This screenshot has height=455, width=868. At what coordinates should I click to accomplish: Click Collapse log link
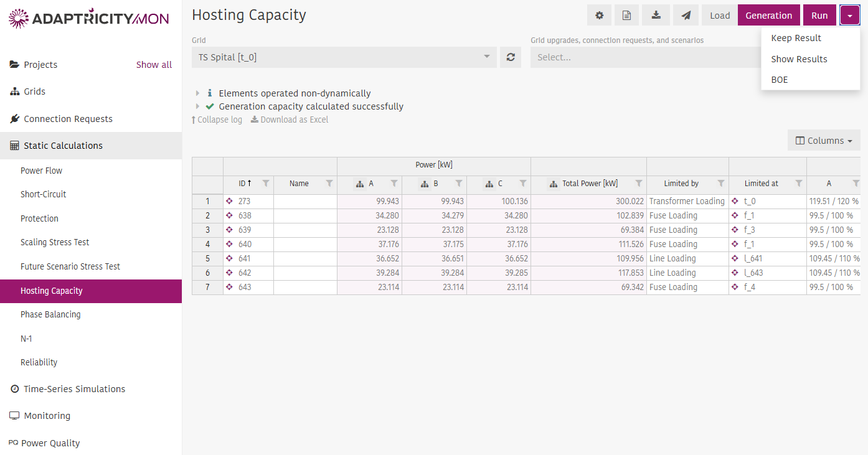217,120
